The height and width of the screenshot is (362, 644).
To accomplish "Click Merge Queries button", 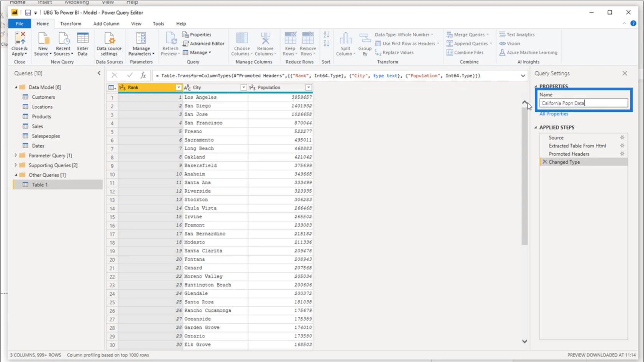I will click(468, 34).
